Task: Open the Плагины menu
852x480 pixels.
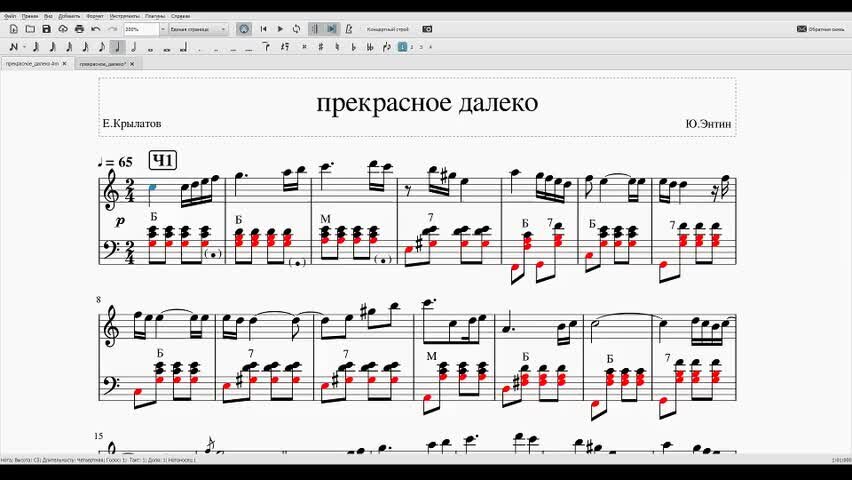Action: click(155, 16)
